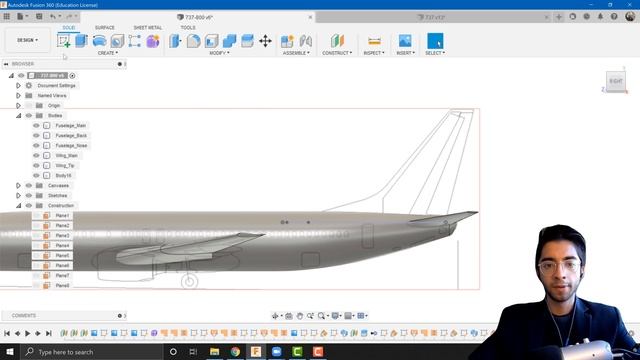
Task: Play the design timeline
Action: click(27, 333)
